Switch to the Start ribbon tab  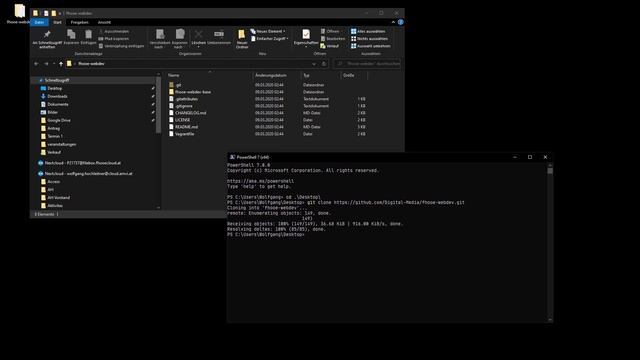57,22
